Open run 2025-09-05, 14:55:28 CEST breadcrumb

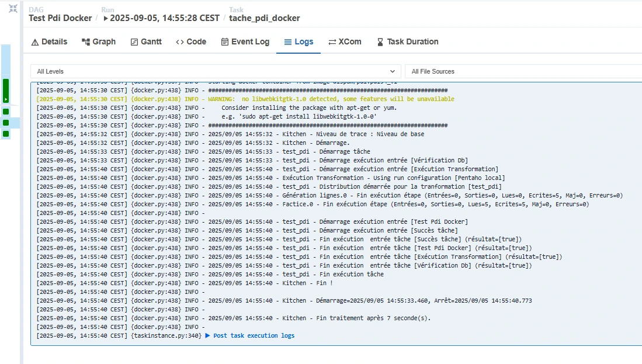click(165, 18)
